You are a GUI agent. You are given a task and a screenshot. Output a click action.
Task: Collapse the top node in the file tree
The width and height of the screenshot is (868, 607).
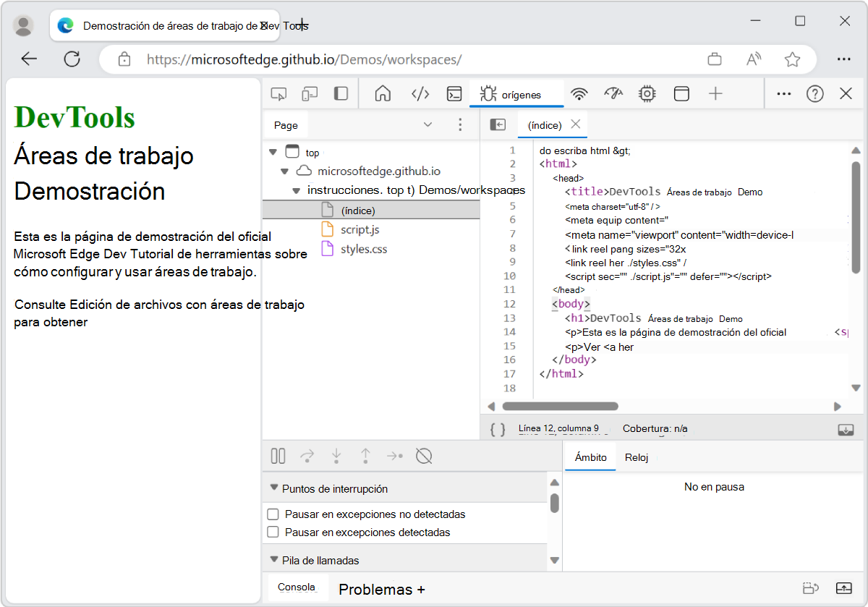[273, 152]
